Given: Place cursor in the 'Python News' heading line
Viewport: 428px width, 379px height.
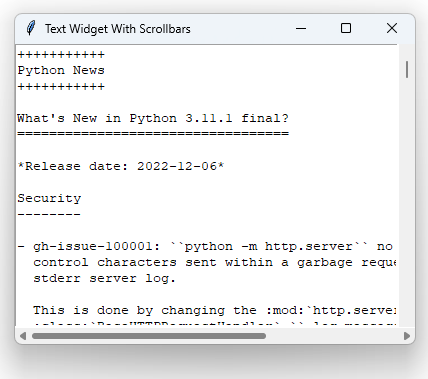Looking at the screenshot, I should (x=61, y=70).
